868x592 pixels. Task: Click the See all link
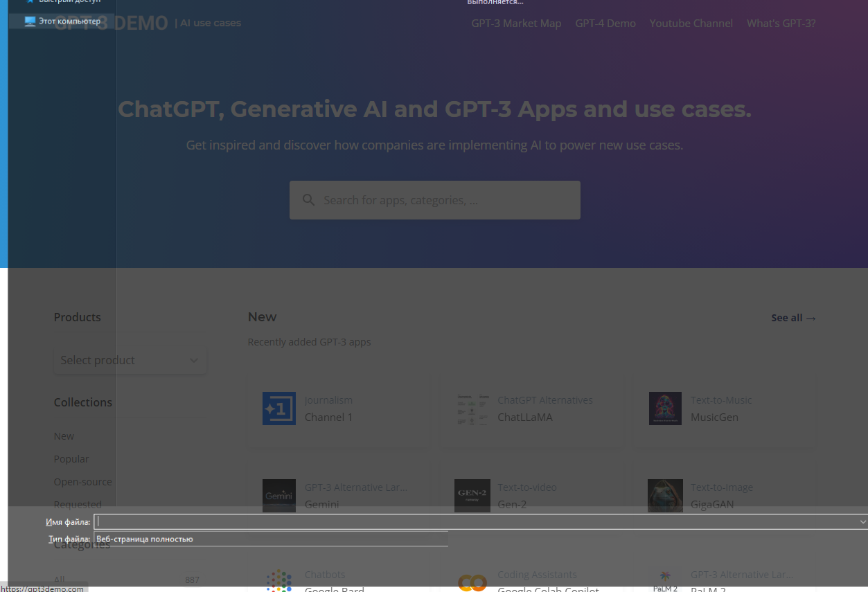(793, 318)
